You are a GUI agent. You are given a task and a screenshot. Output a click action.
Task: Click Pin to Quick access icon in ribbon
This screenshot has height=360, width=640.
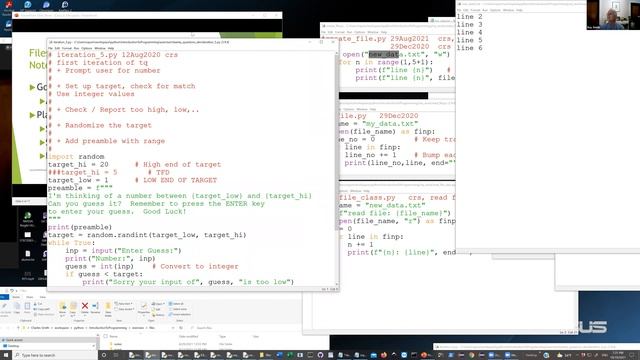[x=4, y=306]
